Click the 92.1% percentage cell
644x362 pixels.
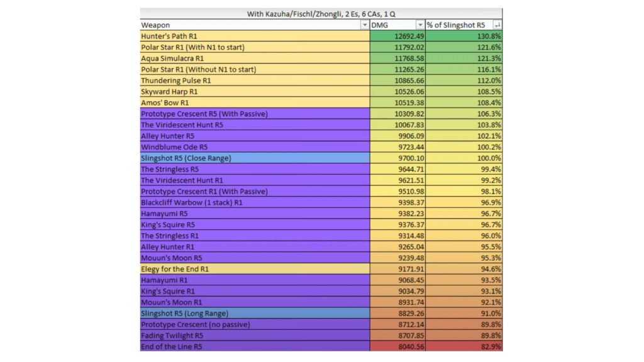464,302
